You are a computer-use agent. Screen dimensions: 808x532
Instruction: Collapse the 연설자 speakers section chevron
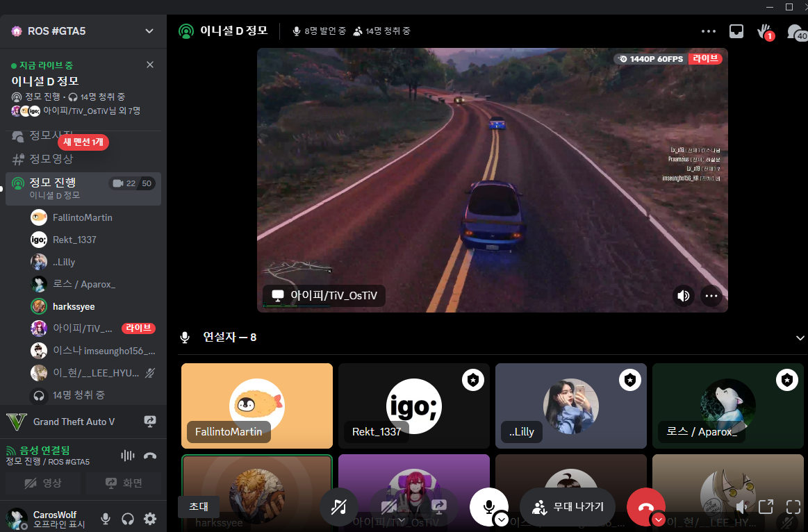point(800,338)
